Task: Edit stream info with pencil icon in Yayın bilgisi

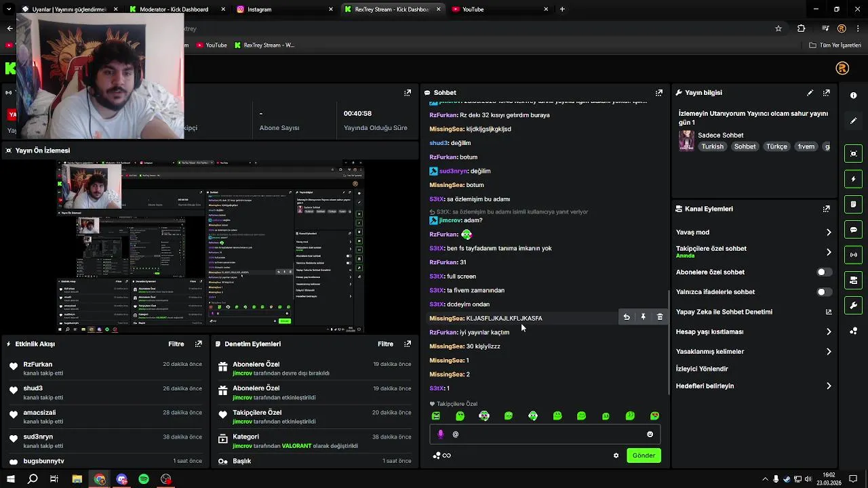Action: pos(810,93)
